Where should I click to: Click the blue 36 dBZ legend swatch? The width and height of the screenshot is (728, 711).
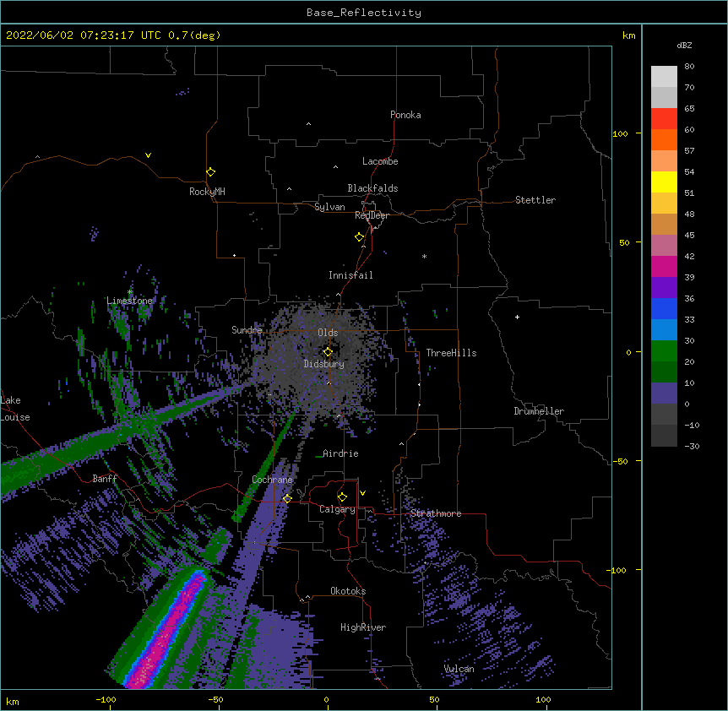664,308
